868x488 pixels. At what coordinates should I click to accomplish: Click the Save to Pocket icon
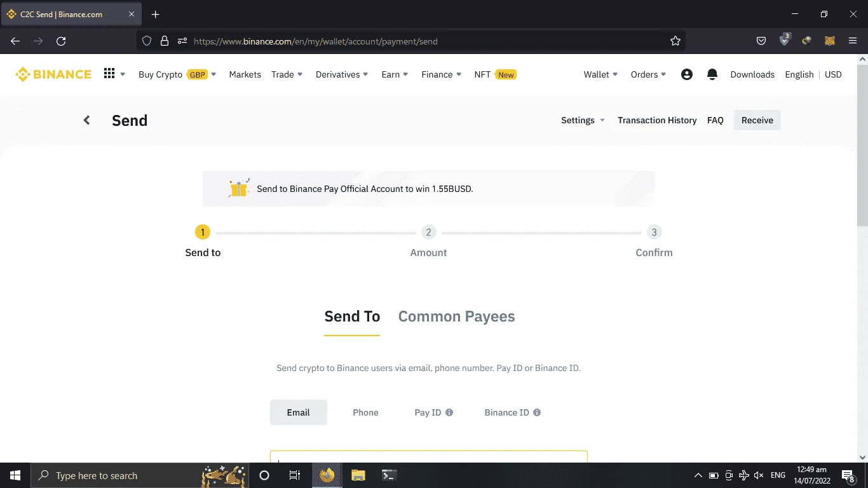point(761,41)
